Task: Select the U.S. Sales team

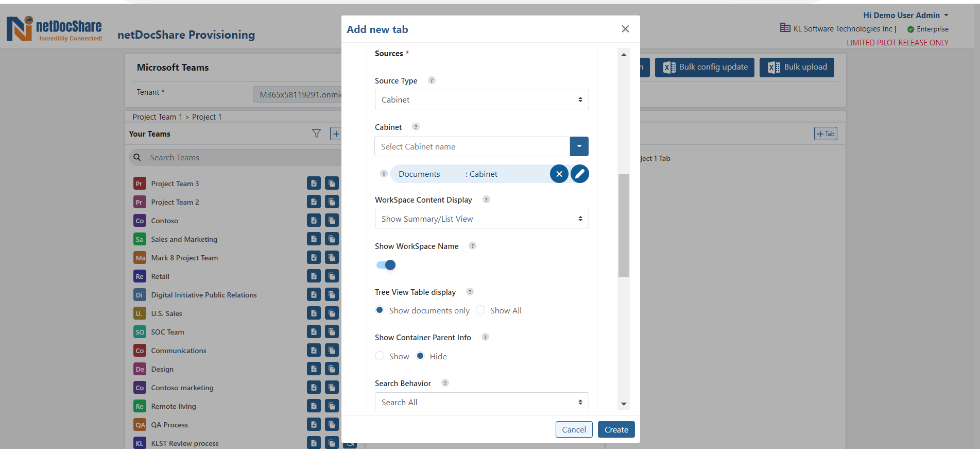Action: click(166, 313)
